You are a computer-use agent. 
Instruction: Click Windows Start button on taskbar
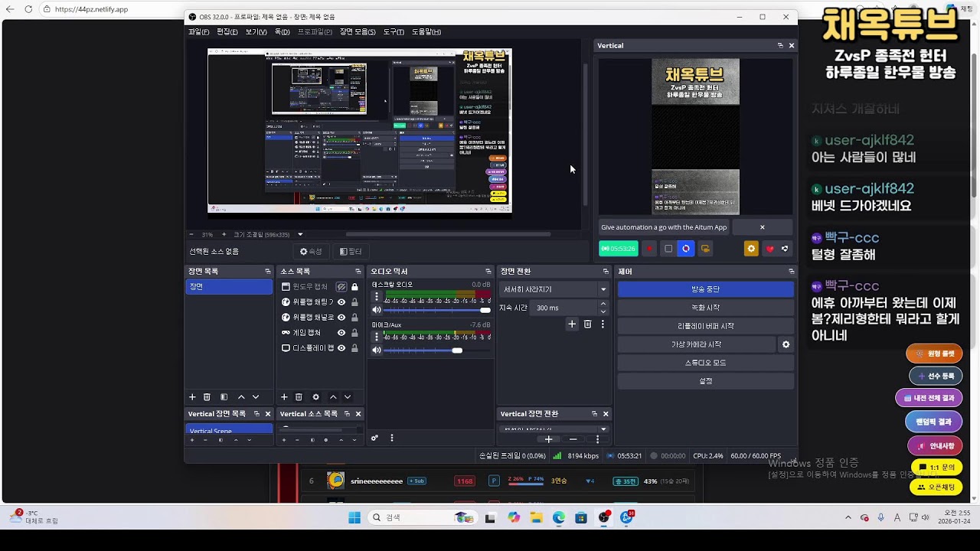(354, 518)
